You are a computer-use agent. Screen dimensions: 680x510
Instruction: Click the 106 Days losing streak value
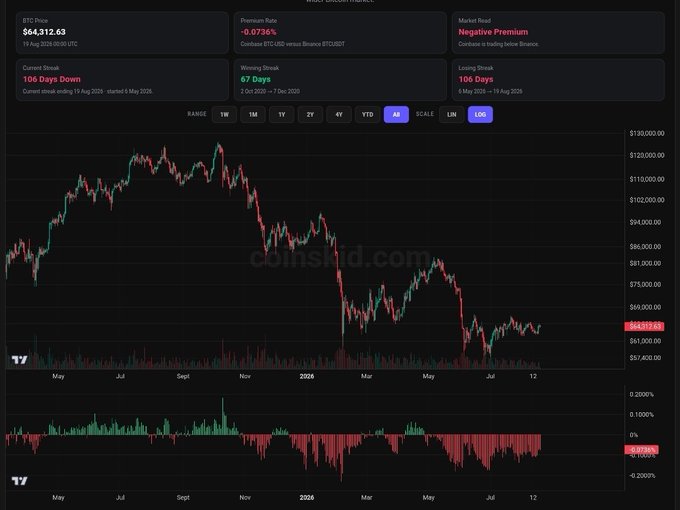(476, 79)
